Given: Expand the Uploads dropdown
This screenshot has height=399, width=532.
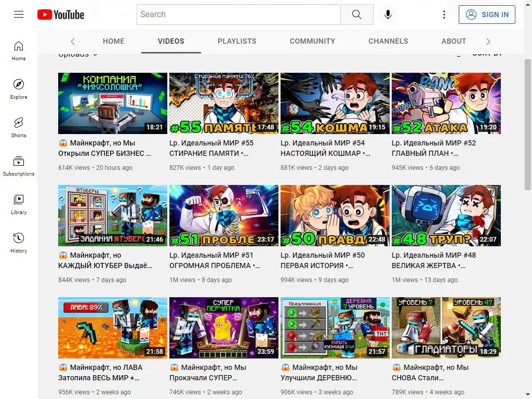Looking at the screenshot, I should (x=78, y=55).
